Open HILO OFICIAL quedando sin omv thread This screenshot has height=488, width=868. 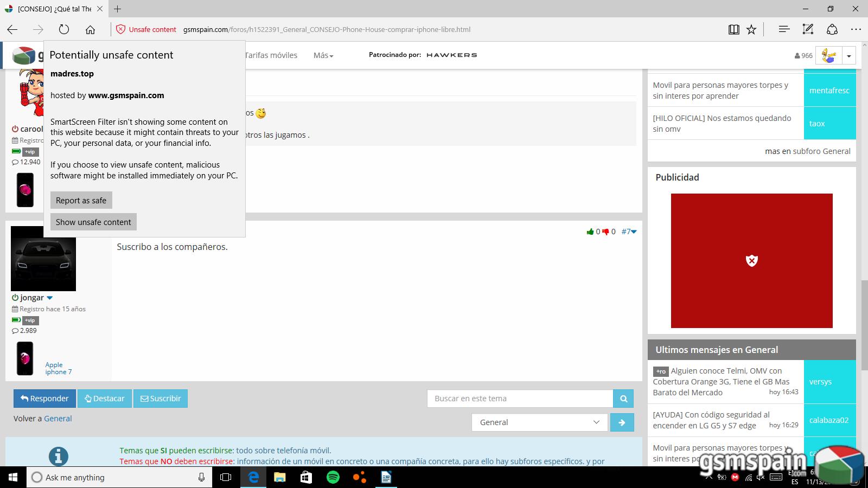coord(722,124)
